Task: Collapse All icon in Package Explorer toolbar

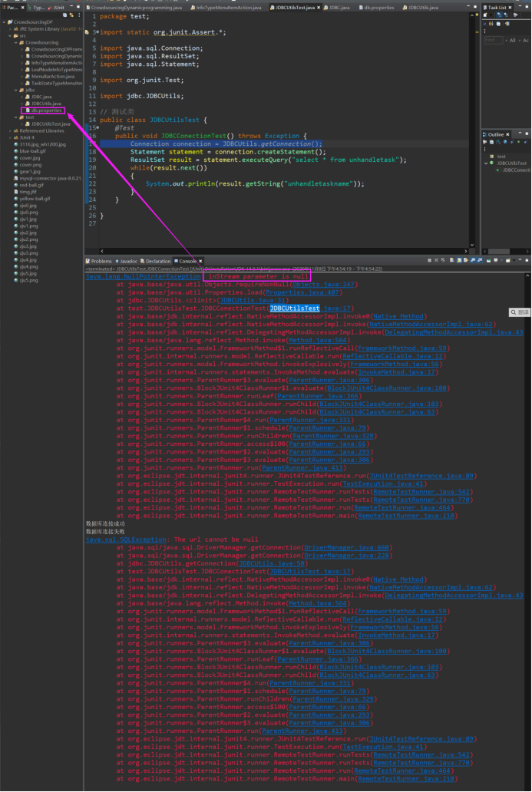Action: 64,15
